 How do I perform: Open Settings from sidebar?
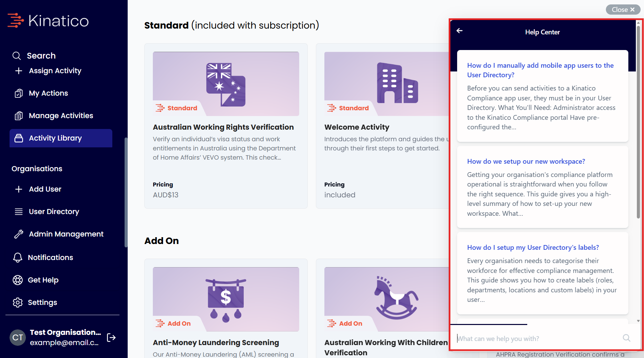pos(43,303)
